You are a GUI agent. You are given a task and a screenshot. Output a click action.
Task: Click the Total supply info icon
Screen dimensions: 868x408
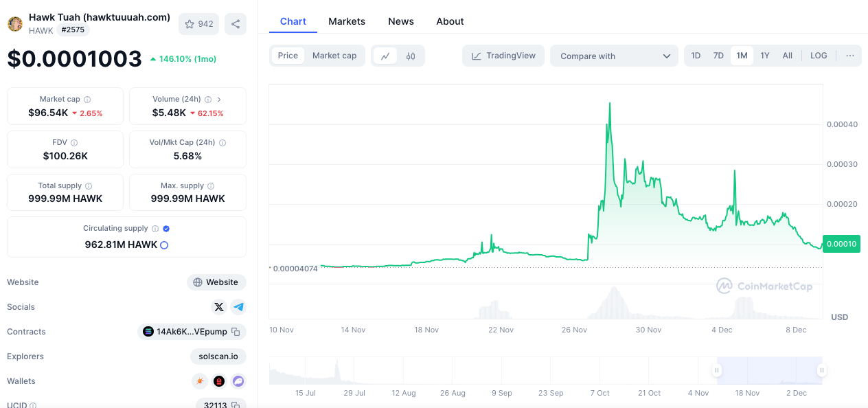pos(89,186)
